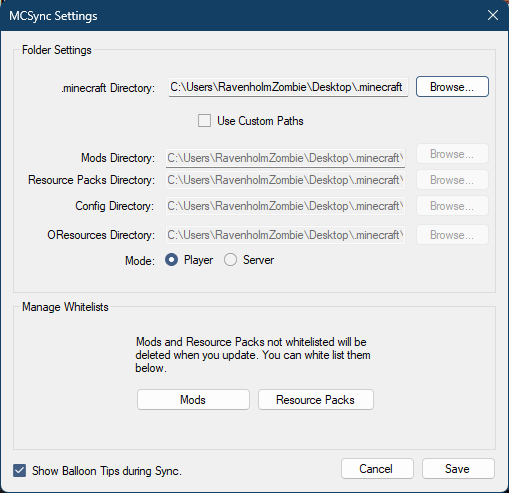Open the Mods whitelist manager

193,399
